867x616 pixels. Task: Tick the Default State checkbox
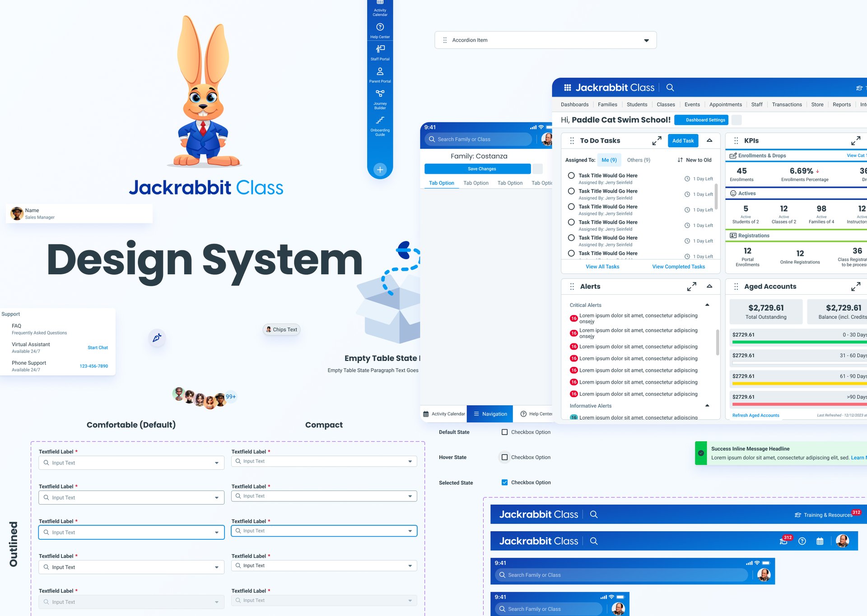tap(504, 432)
